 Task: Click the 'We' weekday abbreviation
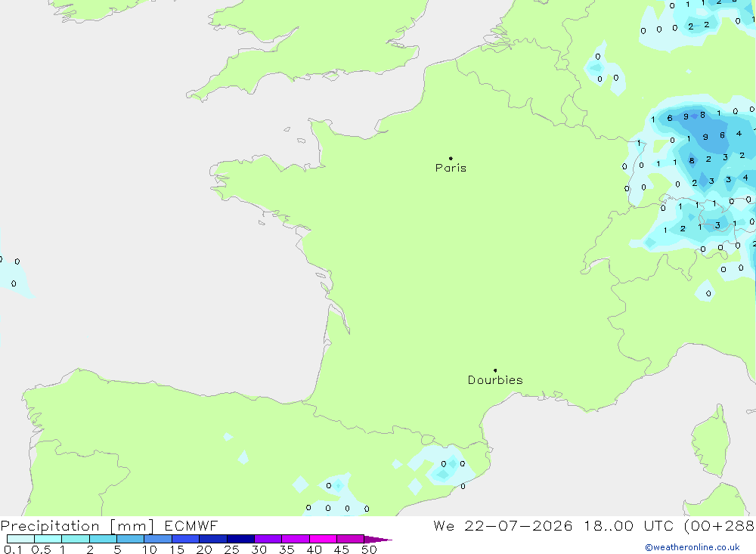[x=444, y=525]
